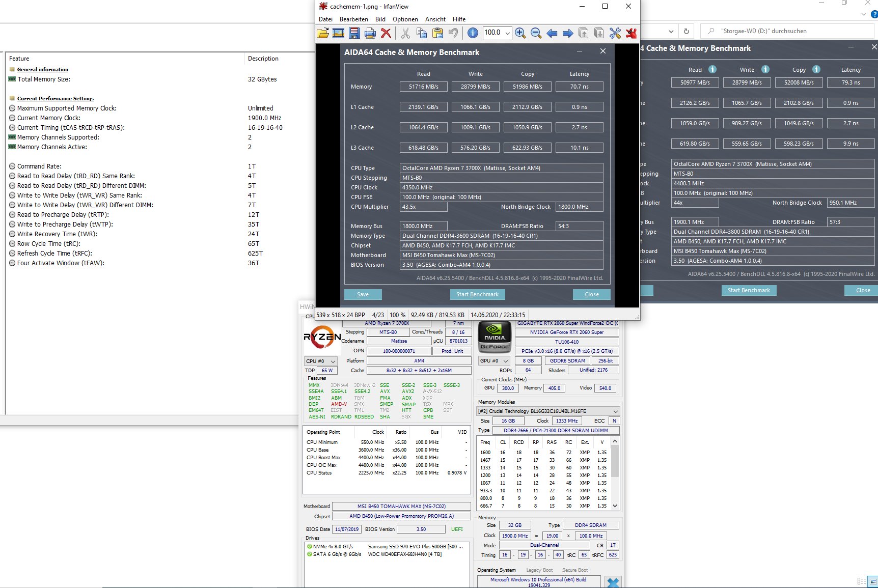This screenshot has height=588, width=878.
Task: Open the Bild menu
Action: 380,19
